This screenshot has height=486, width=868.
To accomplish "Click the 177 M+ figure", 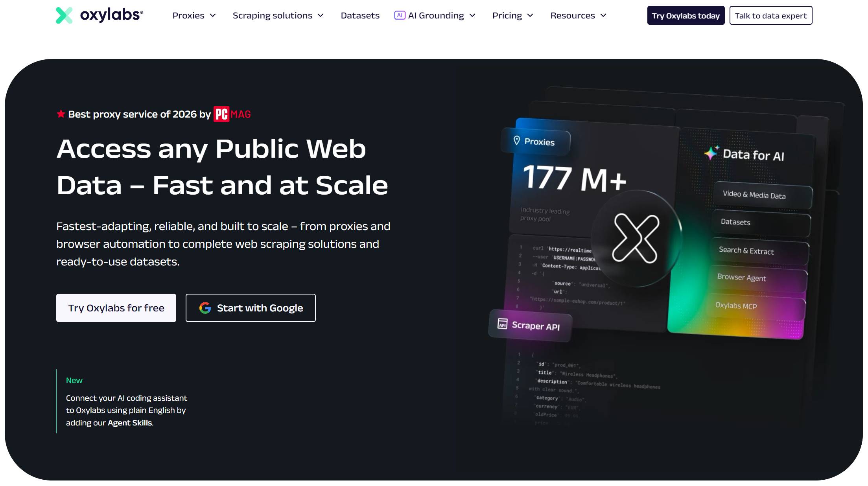I will (575, 178).
